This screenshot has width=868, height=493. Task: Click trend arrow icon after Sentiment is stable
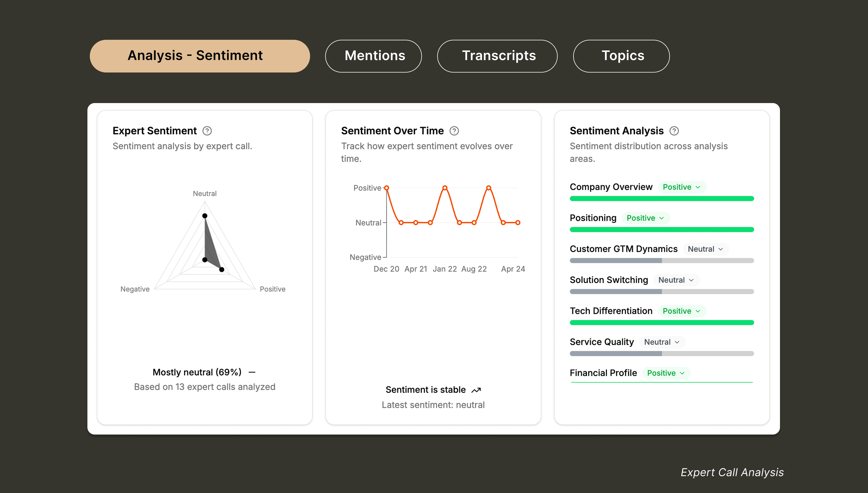(x=476, y=390)
